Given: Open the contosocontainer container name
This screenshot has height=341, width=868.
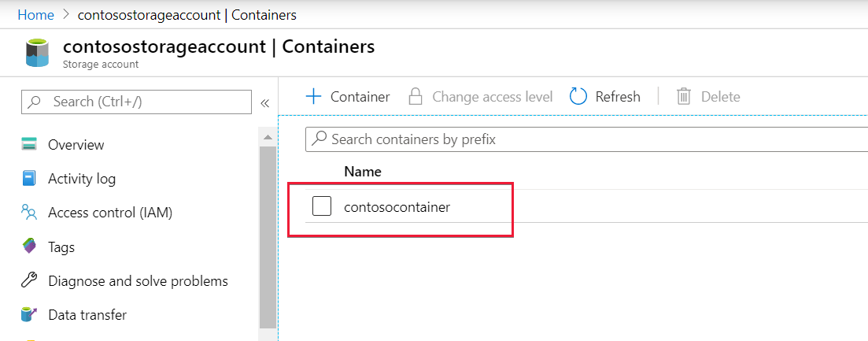Looking at the screenshot, I should click(397, 207).
